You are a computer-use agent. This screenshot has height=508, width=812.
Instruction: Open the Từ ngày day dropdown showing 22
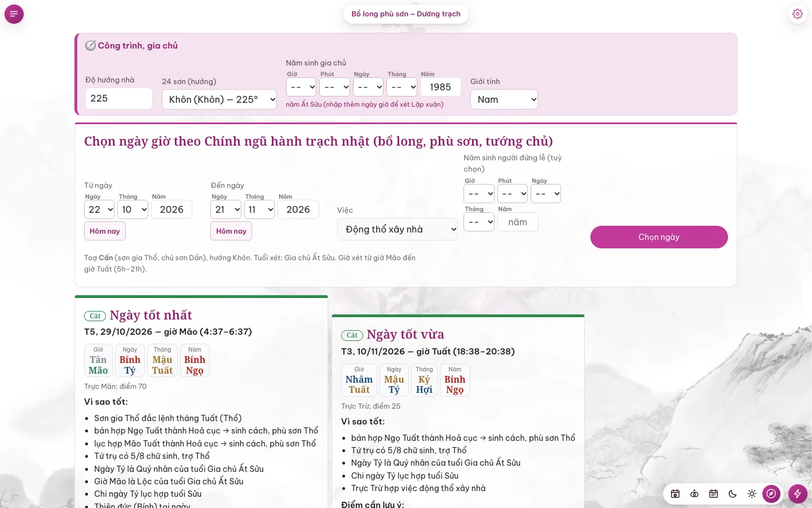coord(99,209)
